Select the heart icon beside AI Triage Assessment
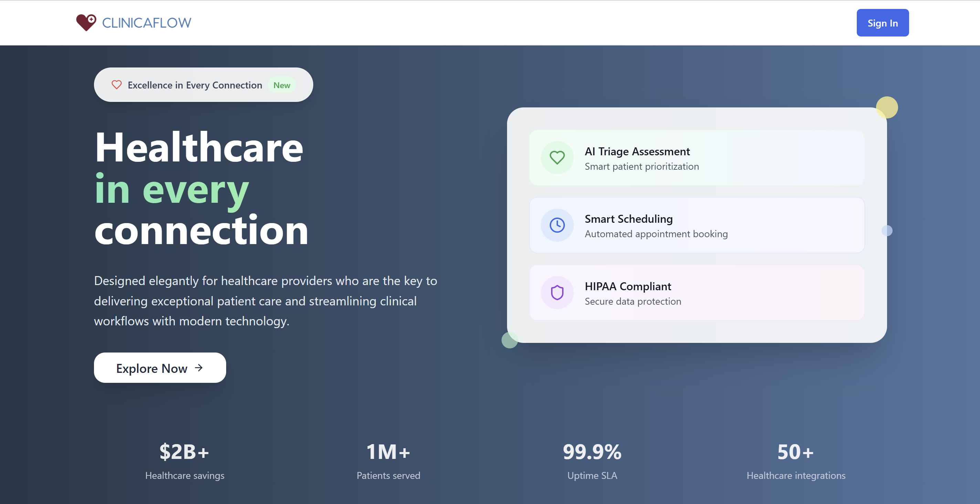980x504 pixels. (x=557, y=157)
